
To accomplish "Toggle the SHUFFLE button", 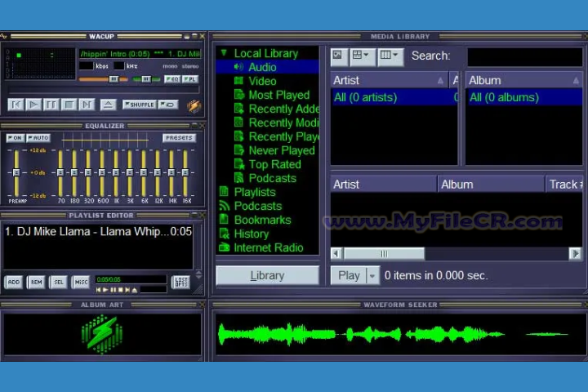I will (139, 105).
